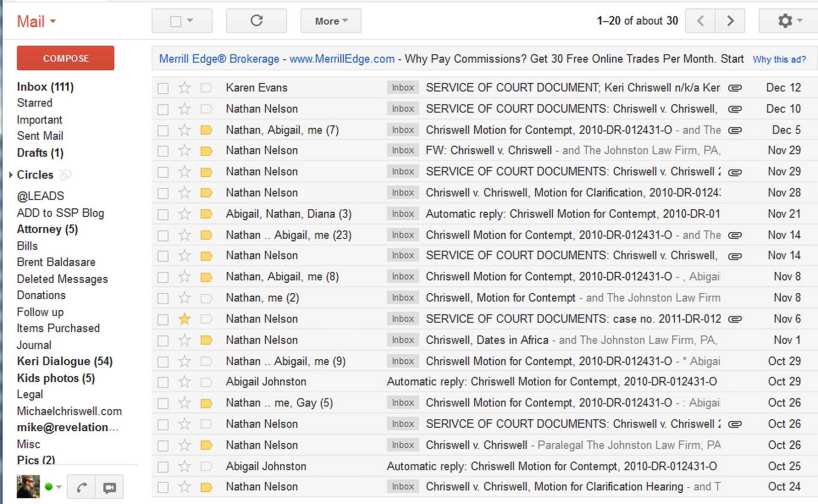The image size is (818, 504).
Task: Check the Karen Evans email checkbox
Action: (x=163, y=88)
